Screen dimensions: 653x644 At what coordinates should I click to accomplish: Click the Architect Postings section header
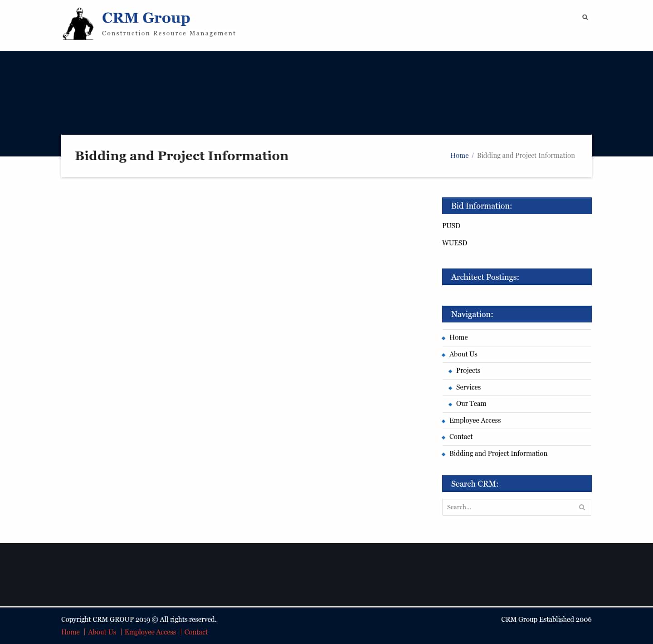pyautogui.click(x=485, y=277)
